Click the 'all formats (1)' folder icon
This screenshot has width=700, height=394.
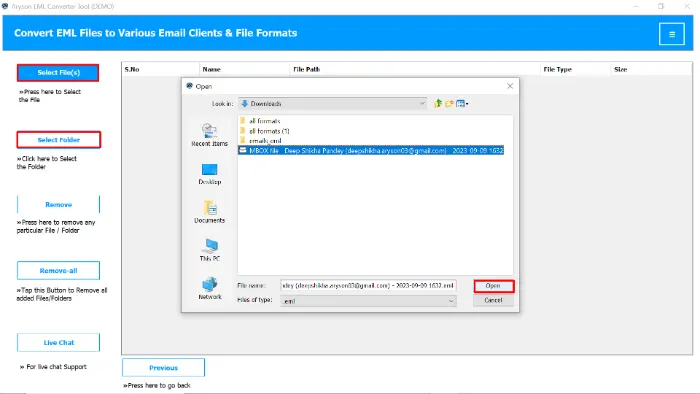(242, 131)
